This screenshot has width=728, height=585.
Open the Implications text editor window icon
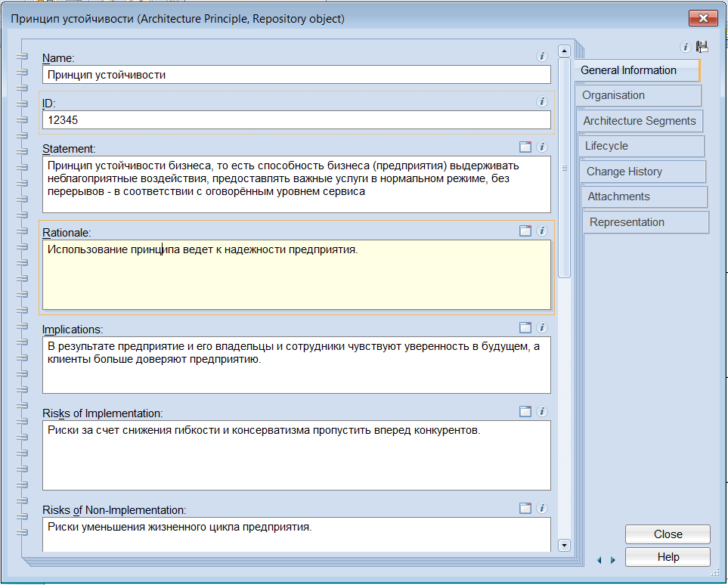click(525, 328)
